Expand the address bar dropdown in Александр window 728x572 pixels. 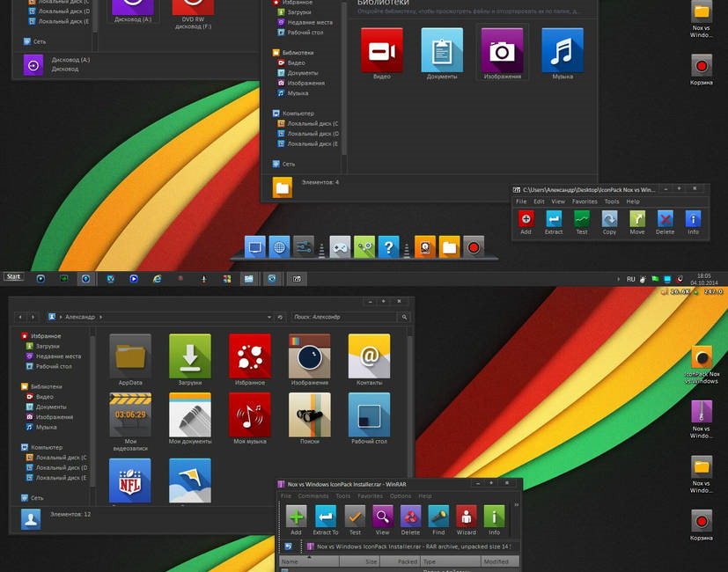coord(268,317)
